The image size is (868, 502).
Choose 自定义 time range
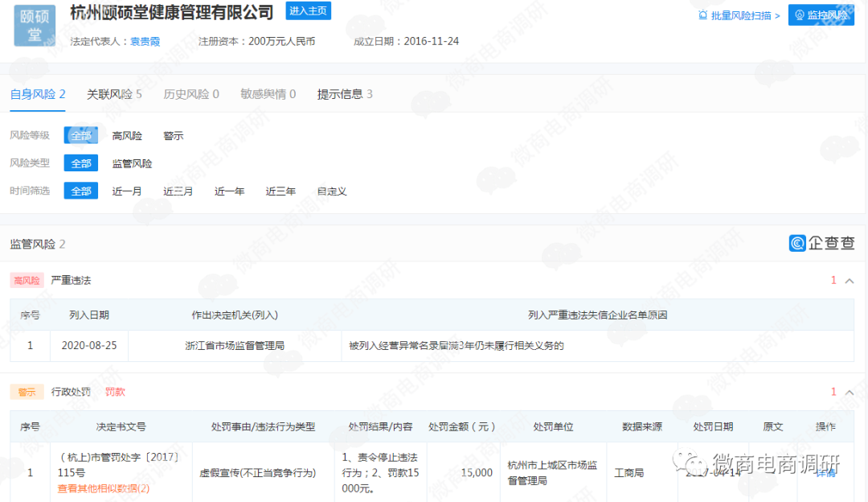331,191
